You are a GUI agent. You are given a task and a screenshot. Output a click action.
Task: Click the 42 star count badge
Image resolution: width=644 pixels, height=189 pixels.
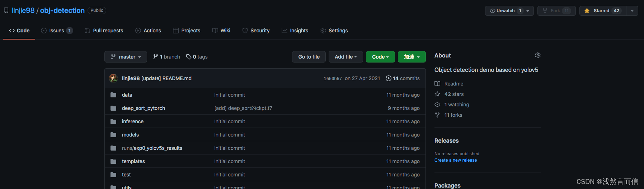click(x=616, y=11)
